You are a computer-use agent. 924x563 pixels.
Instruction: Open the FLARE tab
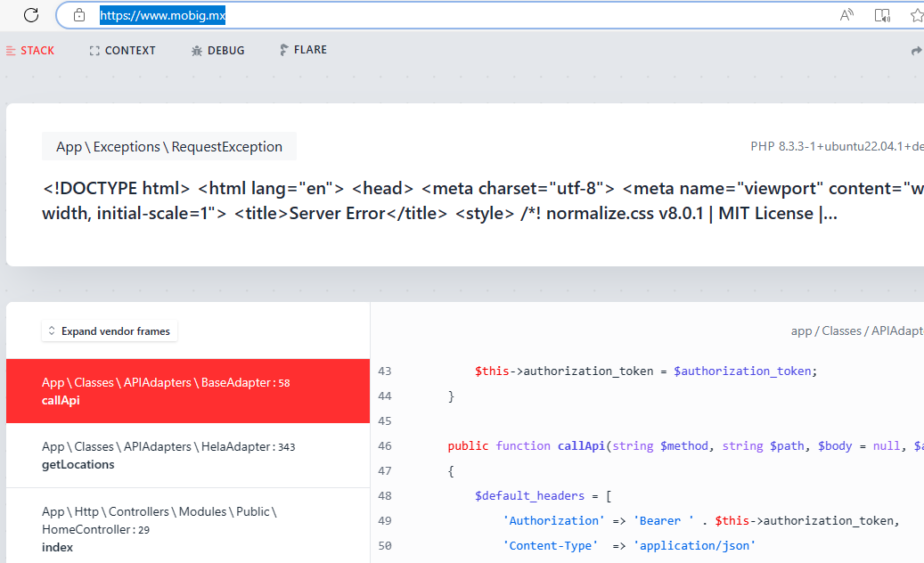pyautogui.click(x=303, y=50)
